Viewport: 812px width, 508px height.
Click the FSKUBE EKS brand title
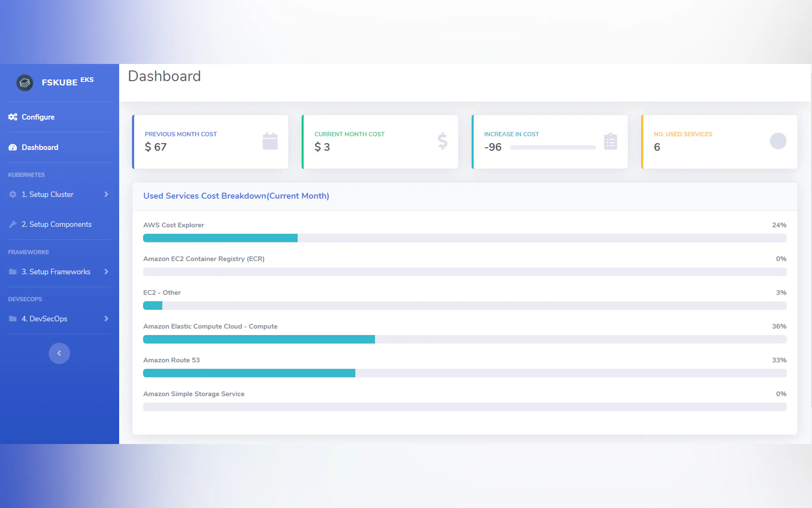pyautogui.click(x=67, y=82)
